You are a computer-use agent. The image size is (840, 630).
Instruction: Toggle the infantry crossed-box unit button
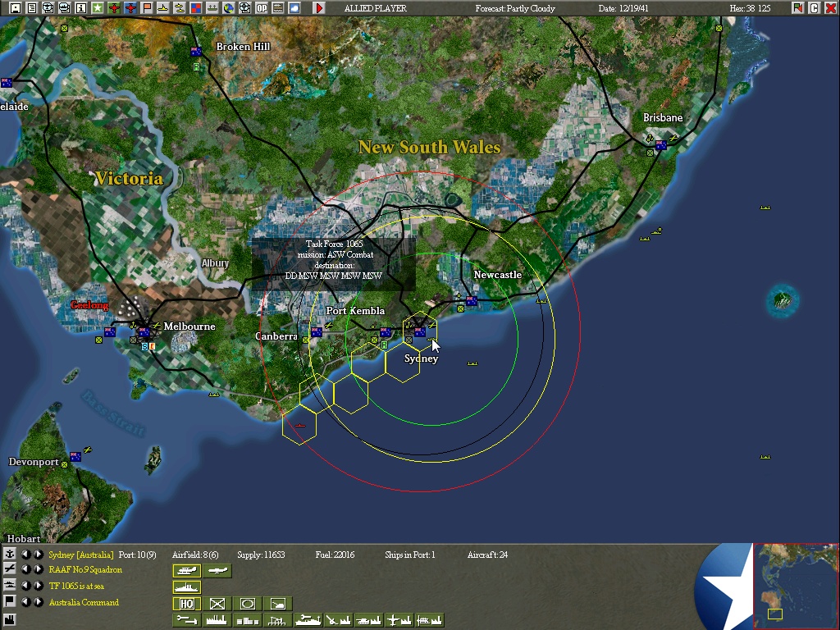(x=217, y=604)
